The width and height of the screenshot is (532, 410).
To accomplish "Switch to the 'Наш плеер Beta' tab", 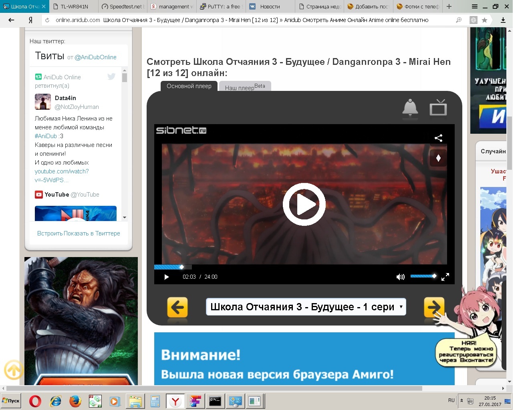I will click(245, 86).
